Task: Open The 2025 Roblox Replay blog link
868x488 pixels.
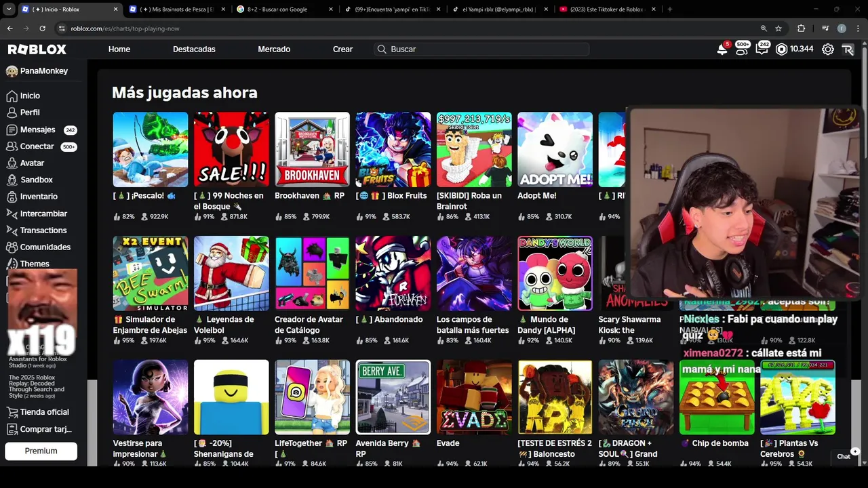Action: pos(37,386)
